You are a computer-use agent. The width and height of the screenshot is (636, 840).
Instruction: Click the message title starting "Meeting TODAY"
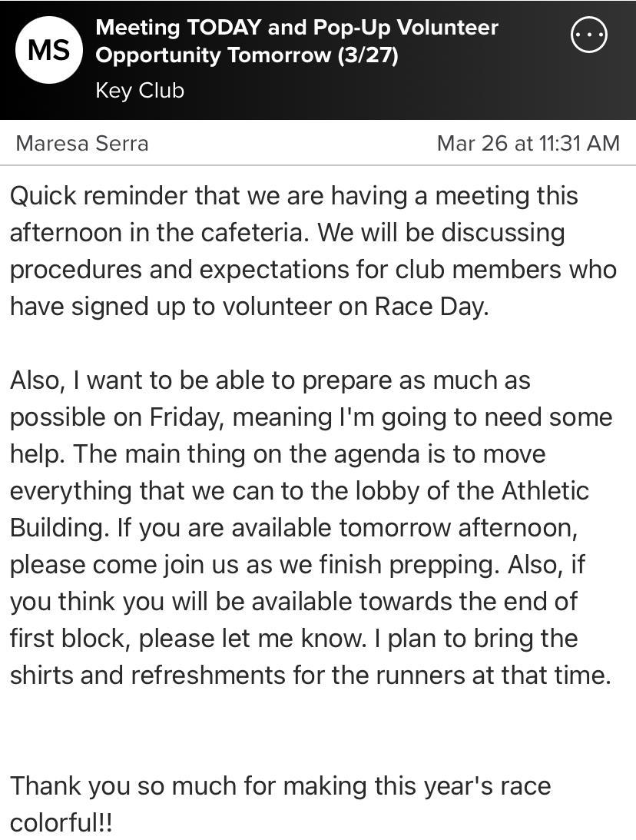(x=296, y=42)
